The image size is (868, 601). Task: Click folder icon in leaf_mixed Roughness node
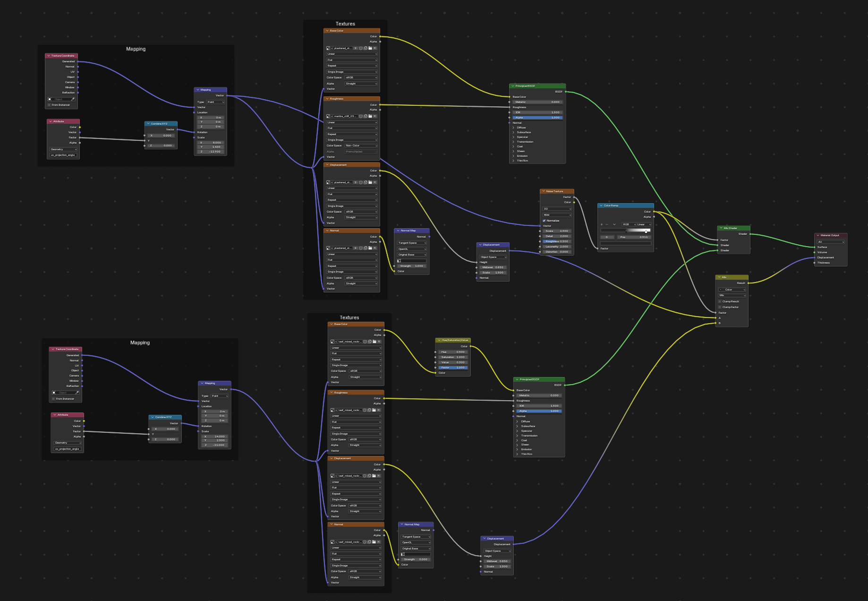[374, 410]
